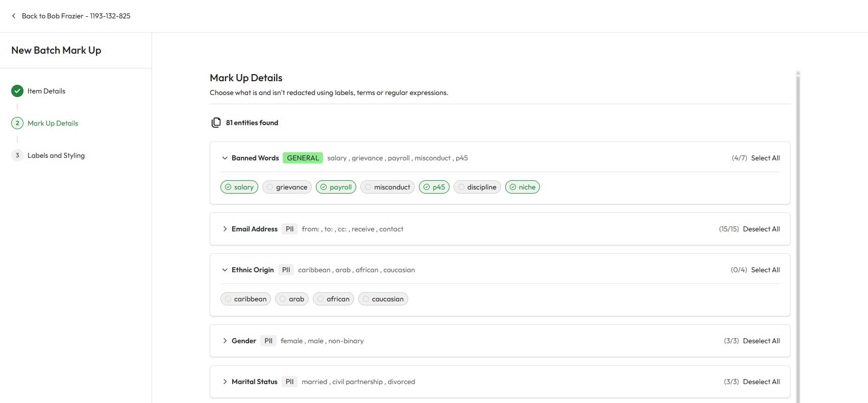The height and width of the screenshot is (403, 868).
Task: Enable the grievance banned word chip
Action: 287,187
